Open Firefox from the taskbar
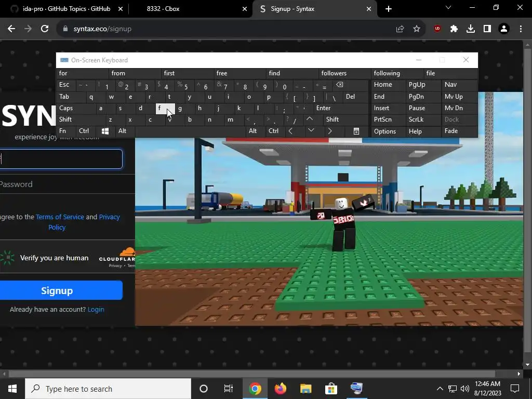This screenshot has height=399, width=532. pos(280,389)
